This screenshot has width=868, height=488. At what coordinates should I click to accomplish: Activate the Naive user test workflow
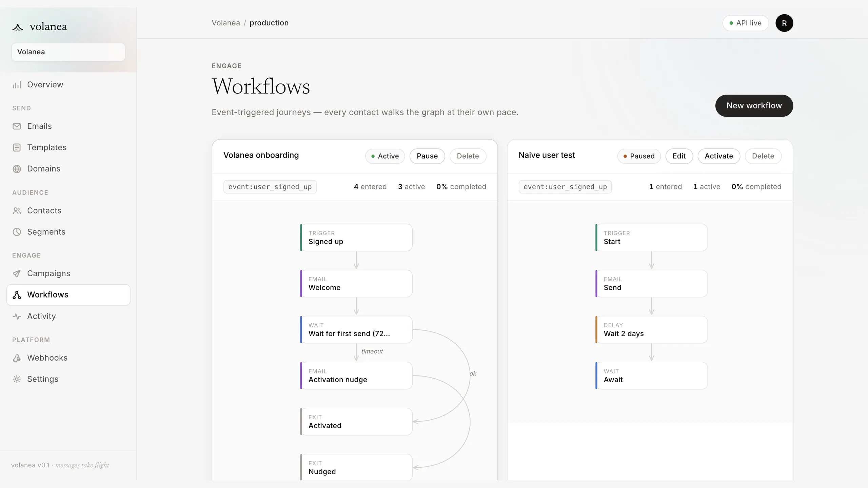click(718, 156)
